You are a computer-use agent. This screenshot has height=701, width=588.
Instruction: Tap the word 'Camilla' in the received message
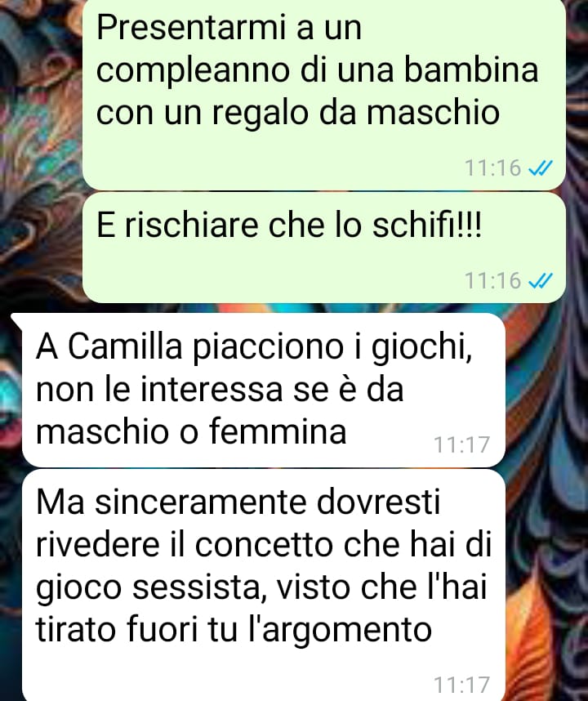[125, 346]
